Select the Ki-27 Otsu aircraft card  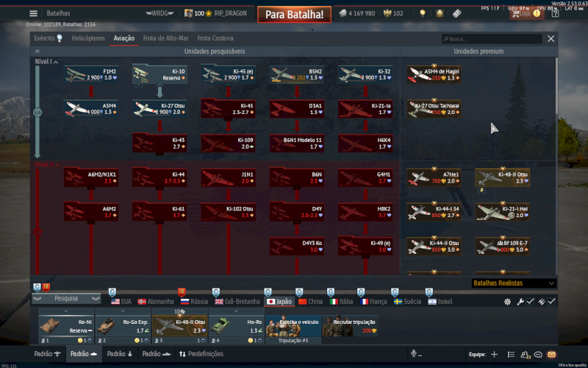[x=159, y=109]
